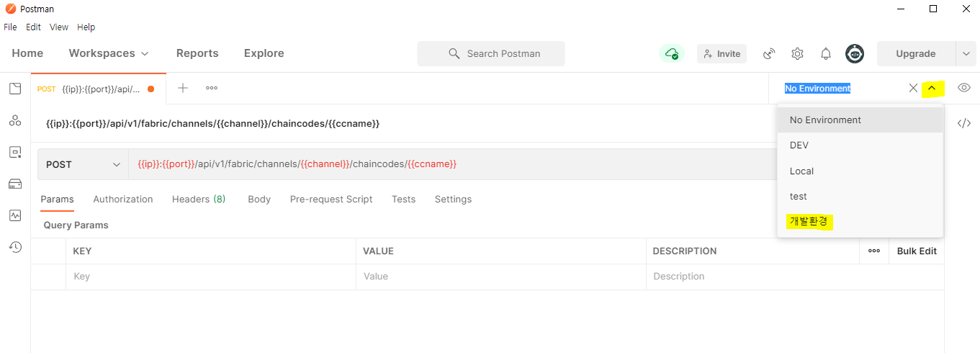
Task: Click the Upgrade button
Action: (x=916, y=53)
